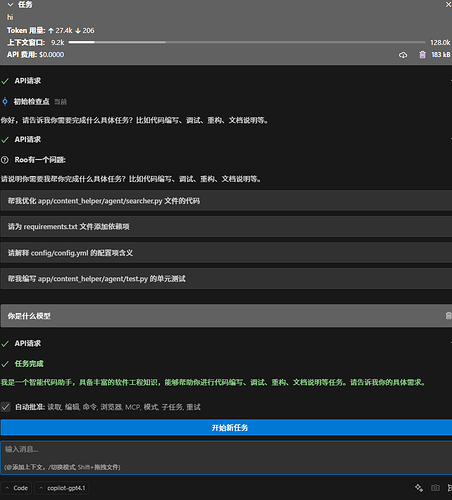
Task: Choose the config/config.yml explanation suggestion
Action: point(226,253)
